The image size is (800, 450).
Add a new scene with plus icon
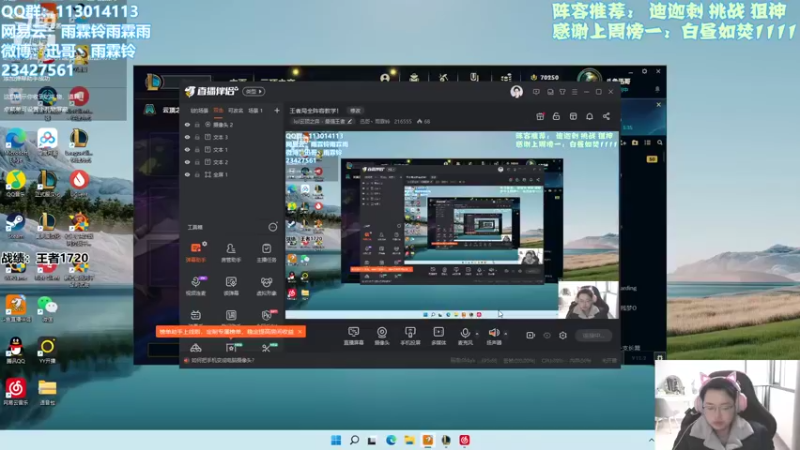tap(277, 110)
